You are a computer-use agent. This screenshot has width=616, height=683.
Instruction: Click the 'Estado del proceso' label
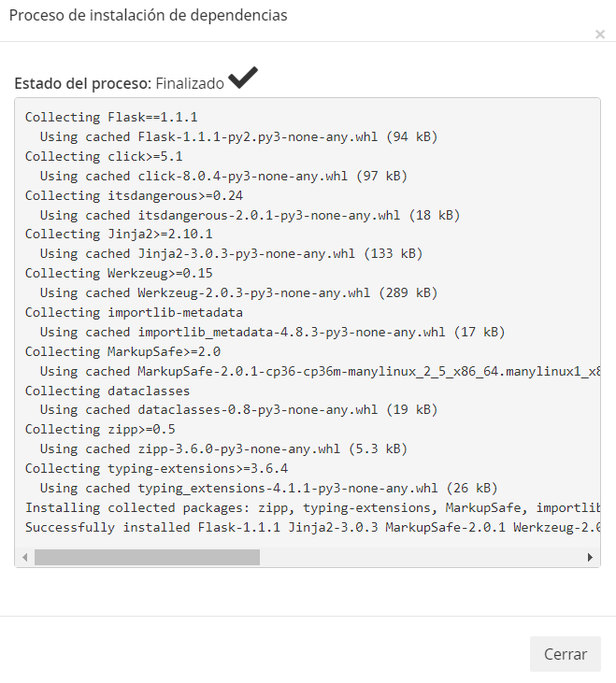pyautogui.click(x=83, y=83)
